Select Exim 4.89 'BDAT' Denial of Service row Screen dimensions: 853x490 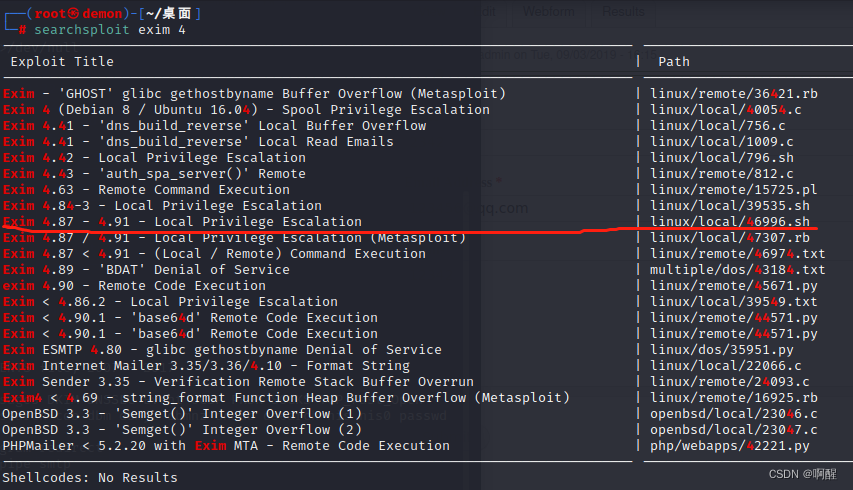tap(146, 270)
